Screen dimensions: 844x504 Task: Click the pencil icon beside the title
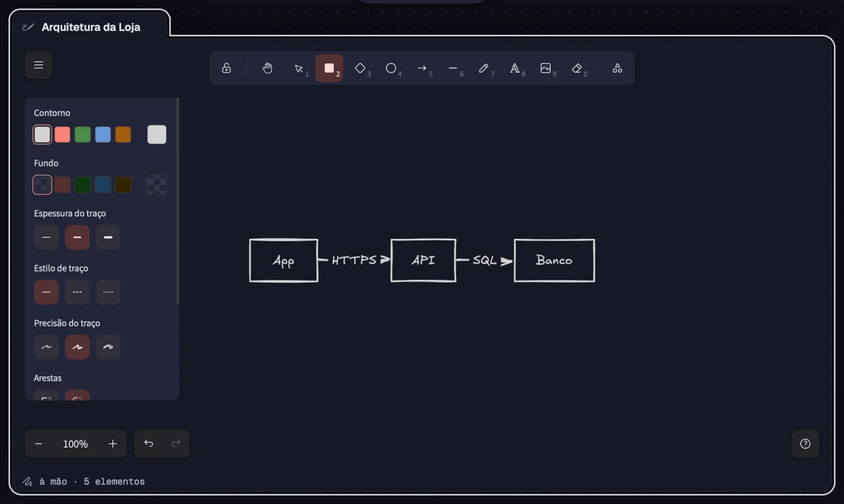[28, 27]
